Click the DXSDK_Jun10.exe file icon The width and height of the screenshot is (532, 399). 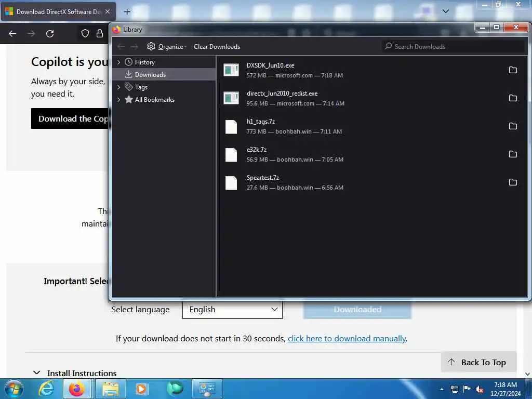[x=231, y=70]
